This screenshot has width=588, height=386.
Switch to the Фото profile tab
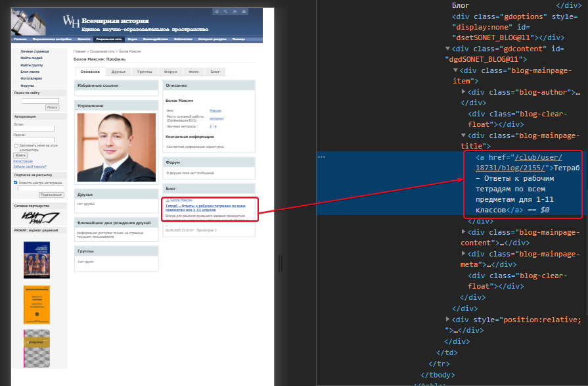tap(194, 72)
